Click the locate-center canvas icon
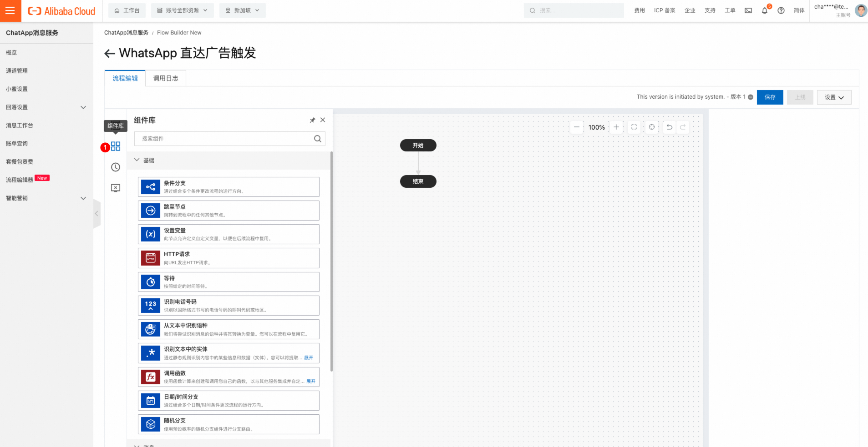The image size is (868, 447). [x=652, y=127]
